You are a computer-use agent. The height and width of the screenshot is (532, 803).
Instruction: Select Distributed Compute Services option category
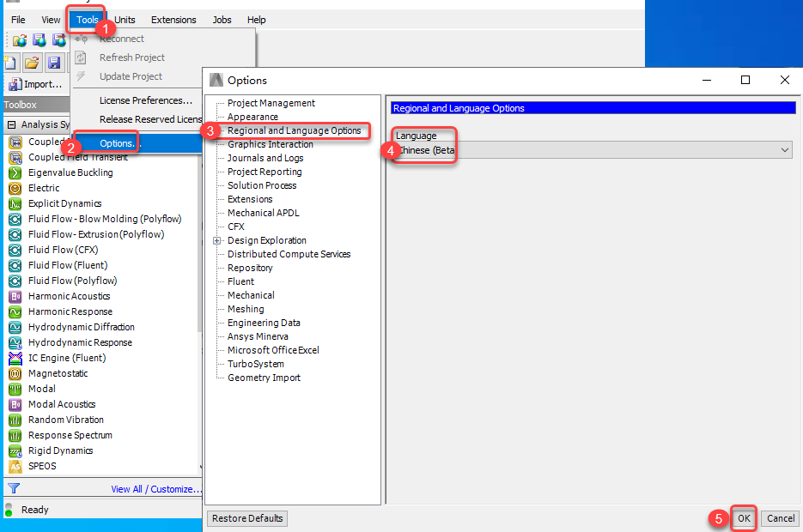(x=289, y=254)
